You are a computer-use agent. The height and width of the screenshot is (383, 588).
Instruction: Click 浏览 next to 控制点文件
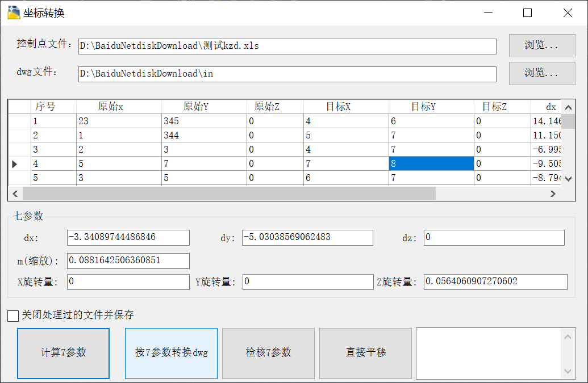pos(541,45)
